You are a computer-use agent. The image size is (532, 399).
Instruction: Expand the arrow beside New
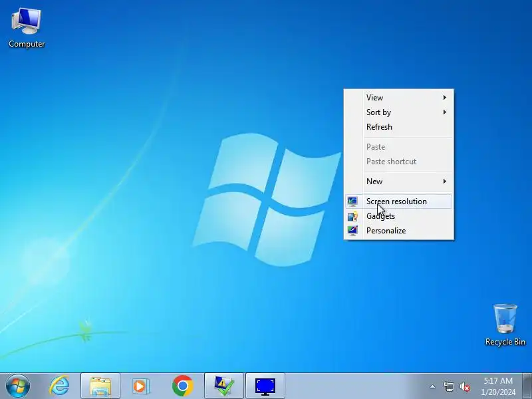[x=444, y=182]
